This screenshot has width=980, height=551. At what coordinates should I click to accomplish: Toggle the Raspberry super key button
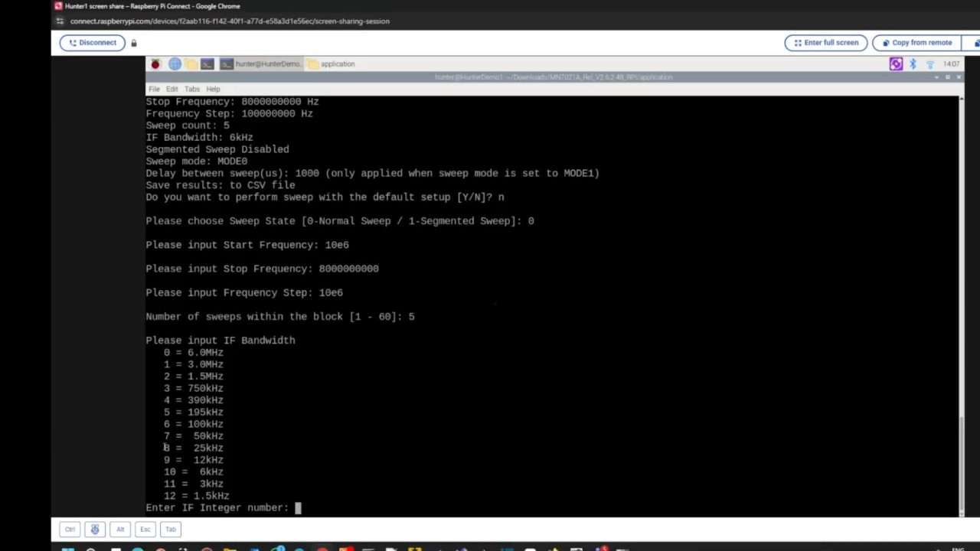[95, 529]
